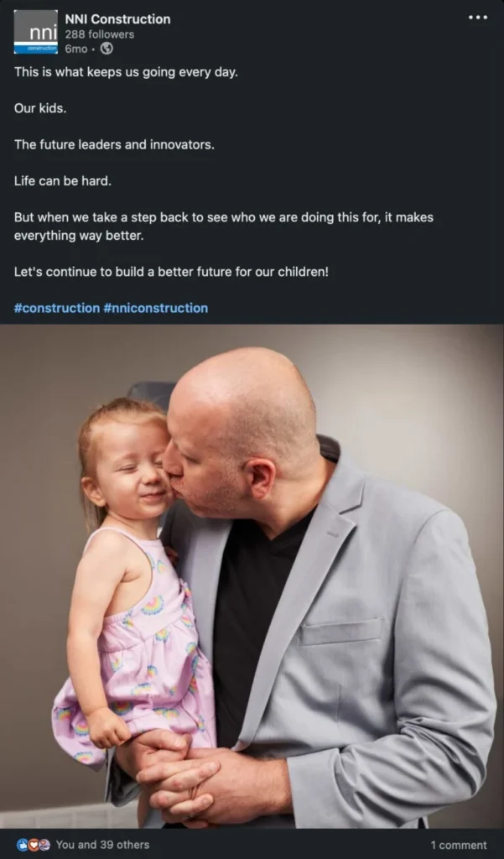Click the 'This is what keeps us going' line

click(126, 72)
